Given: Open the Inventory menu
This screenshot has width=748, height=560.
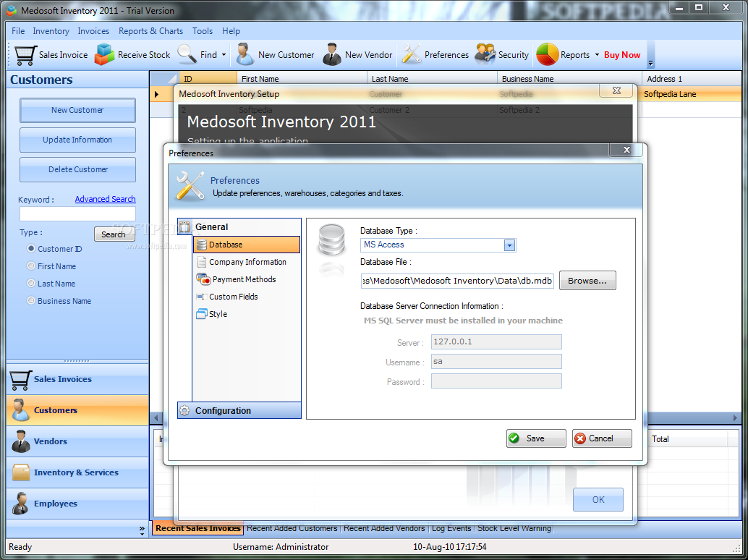Looking at the screenshot, I should 51,31.
